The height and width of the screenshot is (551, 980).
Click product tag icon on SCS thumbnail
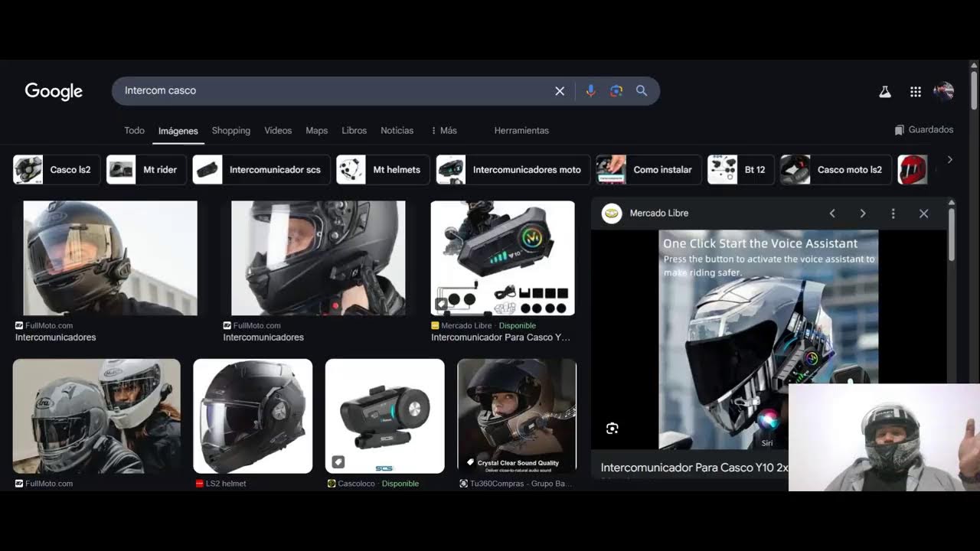(338, 462)
